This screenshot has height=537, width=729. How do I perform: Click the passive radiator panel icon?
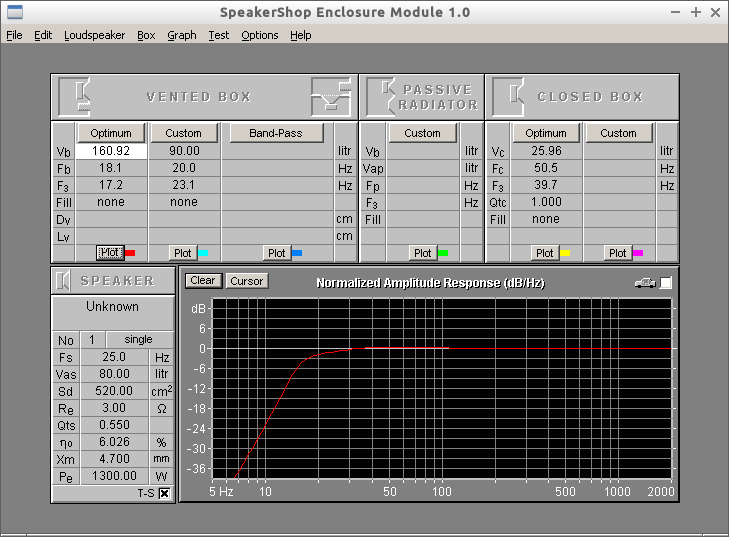(x=379, y=96)
